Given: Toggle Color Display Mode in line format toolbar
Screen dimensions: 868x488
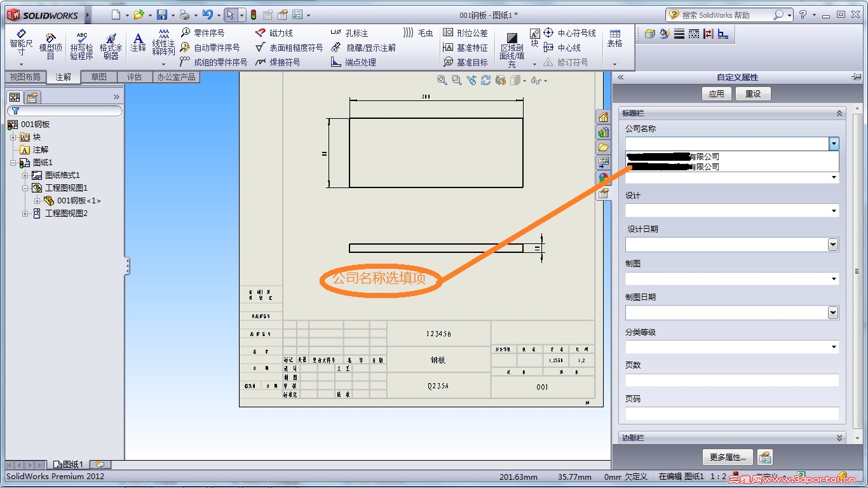Looking at the screenshot, I should 709,34.
